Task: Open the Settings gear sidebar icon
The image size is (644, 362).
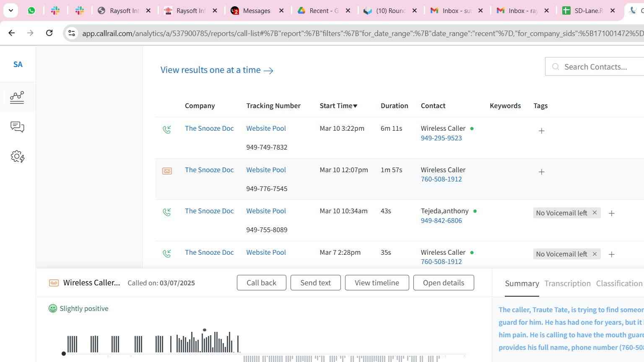Action: click(18, 157)
